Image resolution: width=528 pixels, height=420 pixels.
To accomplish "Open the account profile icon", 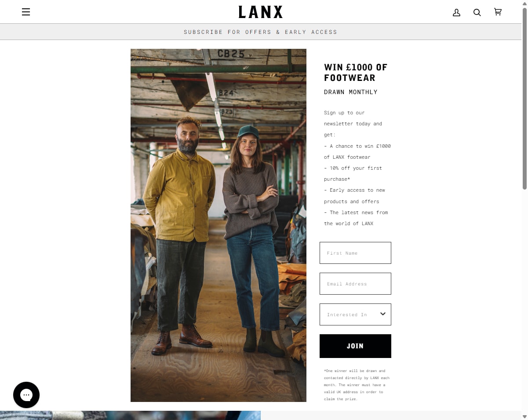I will pos(456,12).
